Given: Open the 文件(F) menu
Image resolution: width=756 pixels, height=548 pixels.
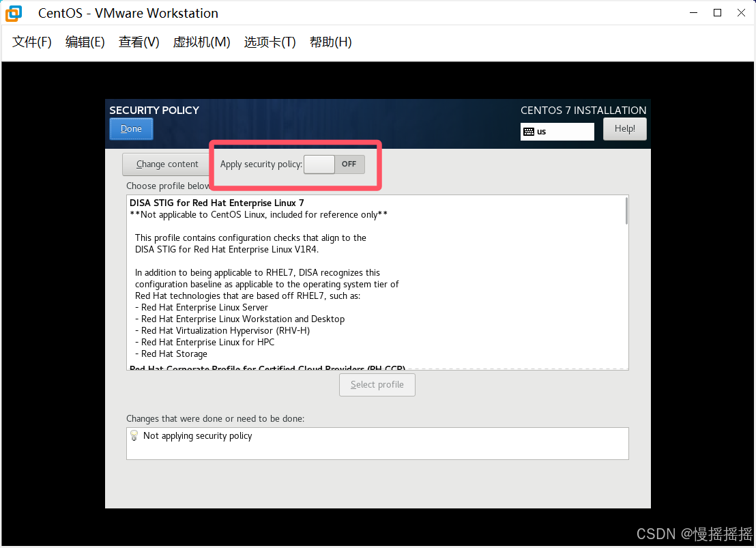Looking at the screenshot, I should 31,42.
